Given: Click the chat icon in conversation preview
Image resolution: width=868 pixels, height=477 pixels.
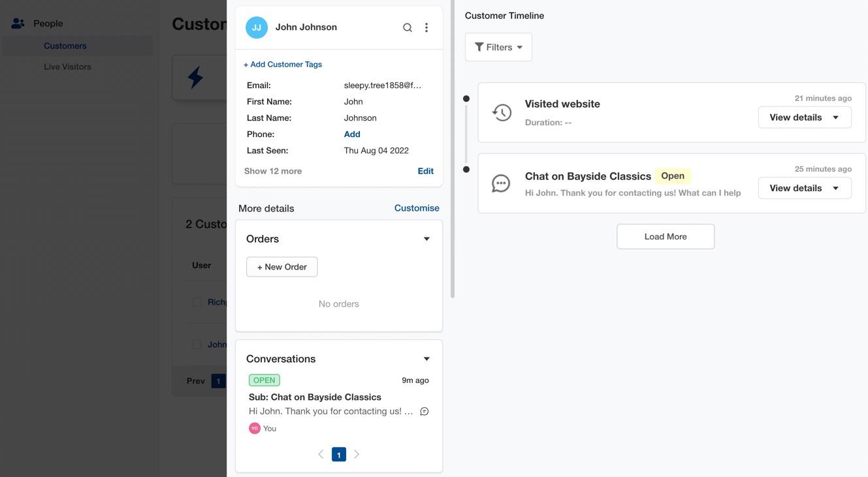Looking at the screenshot, I should tap(425, 411).
